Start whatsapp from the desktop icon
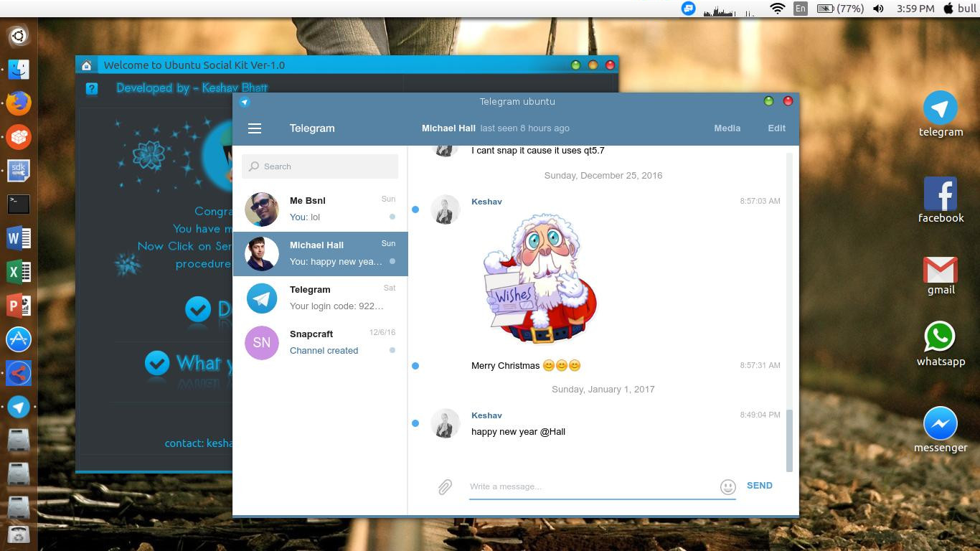The width and height of the screenshot is (980, 551). pyautogui.click(x=941, y=337)
